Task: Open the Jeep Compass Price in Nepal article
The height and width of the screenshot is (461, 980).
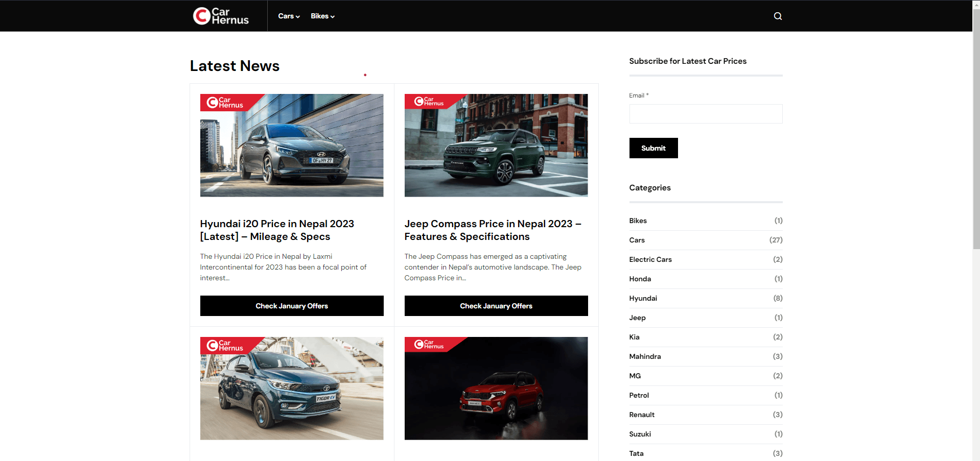Action: (492, 230)
